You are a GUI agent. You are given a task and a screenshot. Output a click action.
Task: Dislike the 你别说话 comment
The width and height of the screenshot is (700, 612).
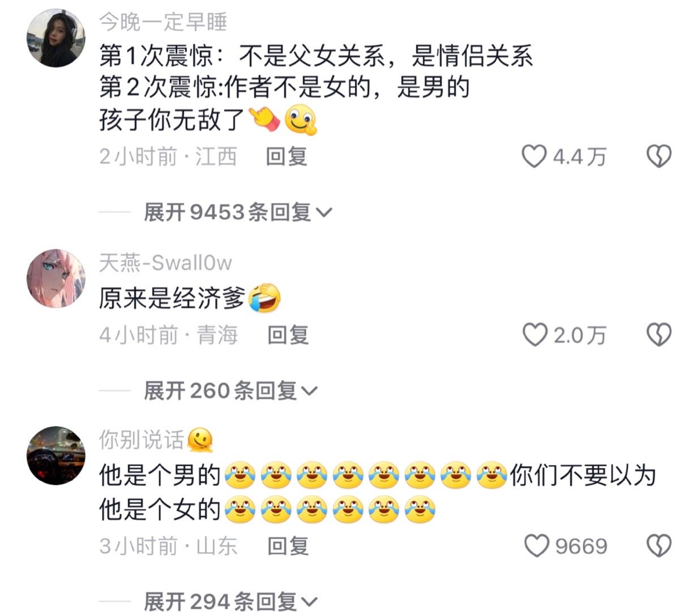click(x=659, y=546)
